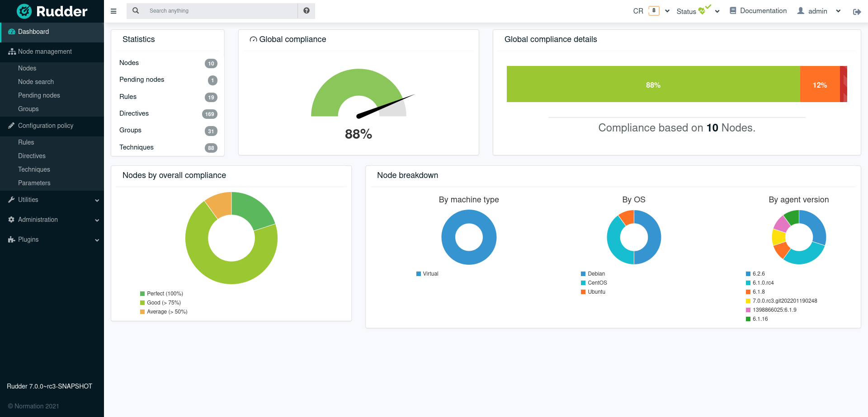868x417 pixels.
Task: Switch to the Directives sidebar item
Action: [32, 156]
